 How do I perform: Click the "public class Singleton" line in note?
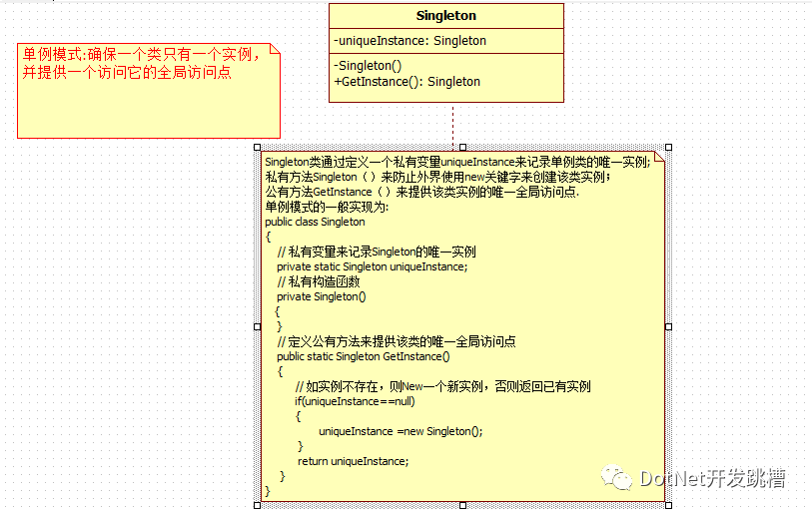click(x=315, y=222)
